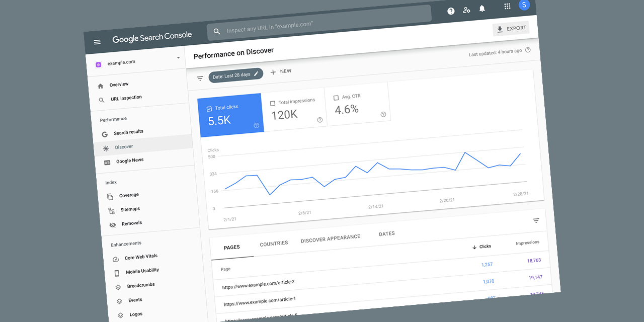Open Core Web Vitals report
This screenshot has height=322, width=644.
pos(141,257)
